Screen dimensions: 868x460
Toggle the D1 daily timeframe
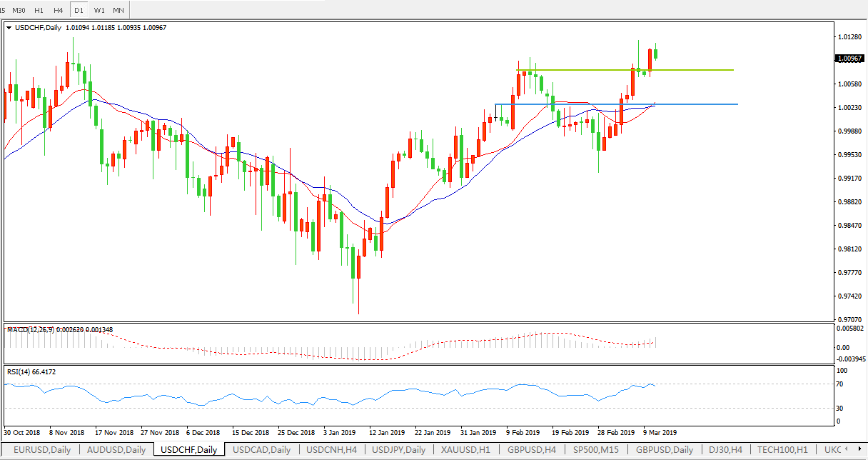[x=79, y=10]
